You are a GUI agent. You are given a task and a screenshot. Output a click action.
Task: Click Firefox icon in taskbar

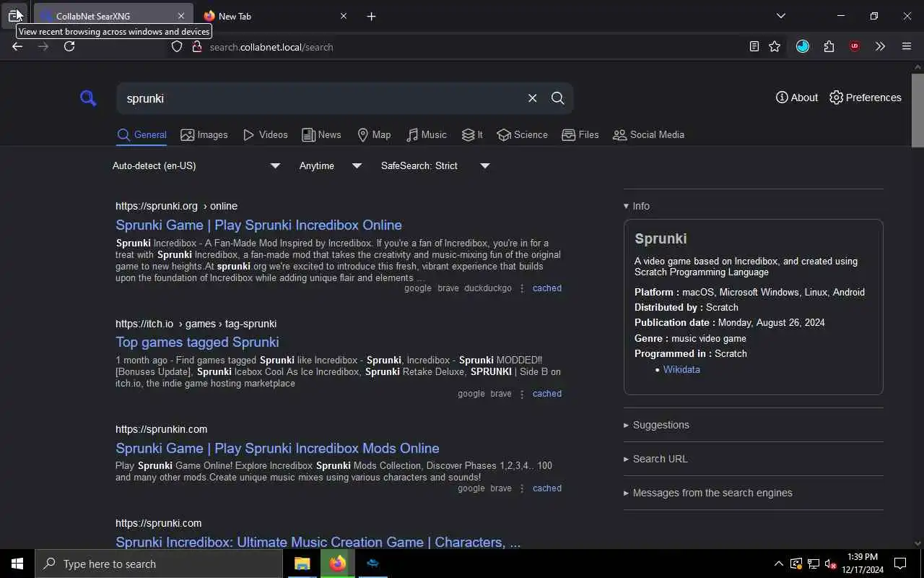pyautogui.click(x=337, y=564)
